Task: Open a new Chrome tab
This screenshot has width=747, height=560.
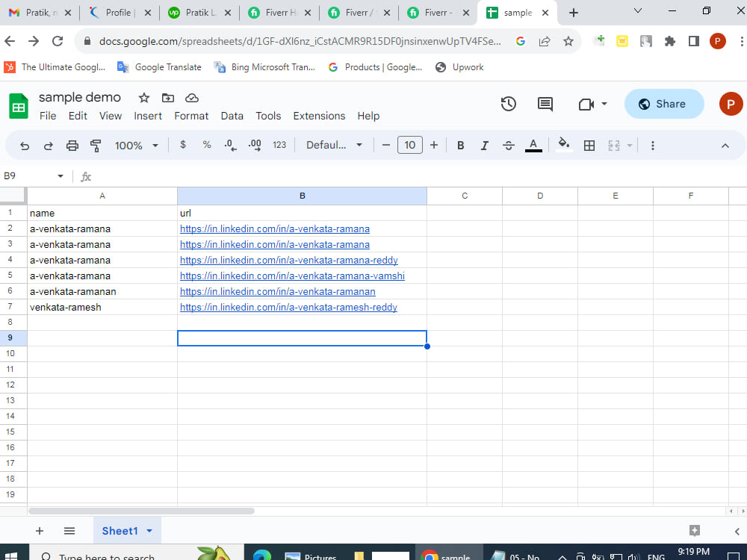Action: (574, 13)
